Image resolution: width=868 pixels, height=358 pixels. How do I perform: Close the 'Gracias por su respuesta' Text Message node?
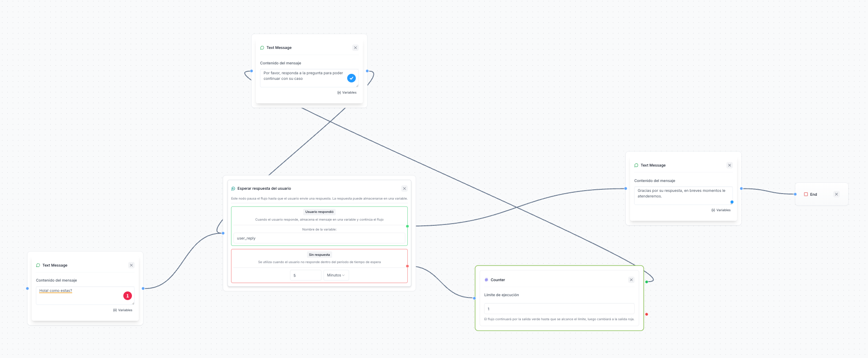pos(730,165)
